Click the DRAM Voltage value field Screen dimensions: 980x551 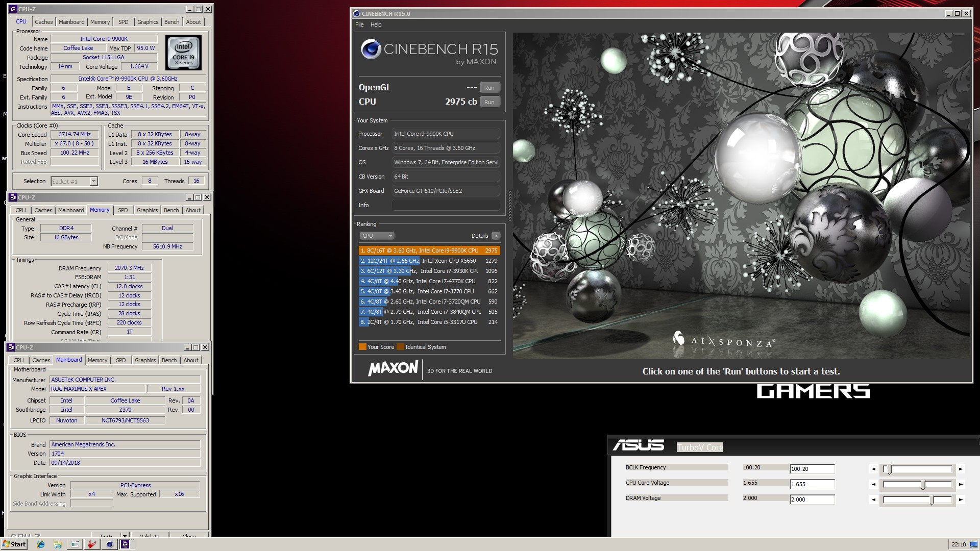pos(812,499)
